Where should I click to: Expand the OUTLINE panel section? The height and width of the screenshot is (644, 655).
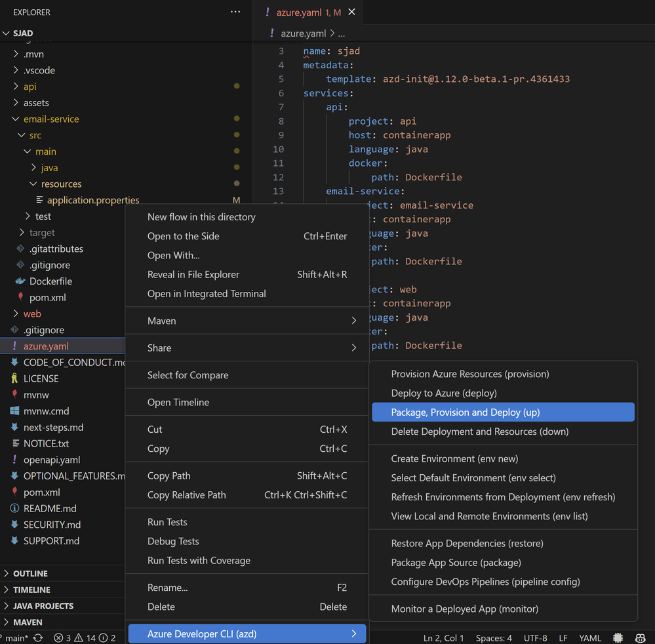pos(30,573)
